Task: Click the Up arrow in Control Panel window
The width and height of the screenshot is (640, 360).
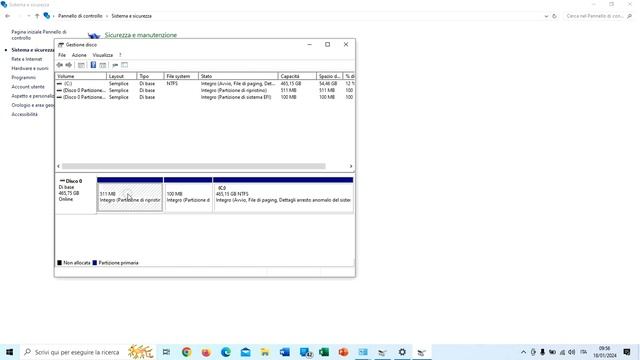Action: tap(37, 16)
